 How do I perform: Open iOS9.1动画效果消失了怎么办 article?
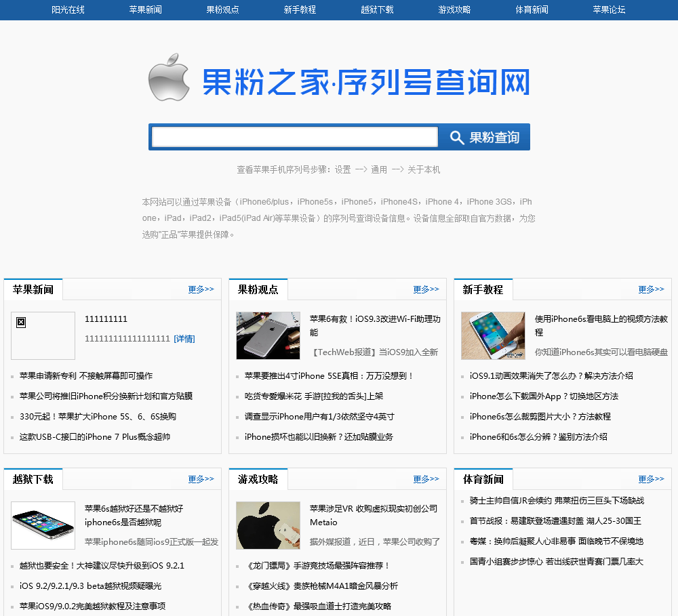pyautogui.click(x=551, y=375)
